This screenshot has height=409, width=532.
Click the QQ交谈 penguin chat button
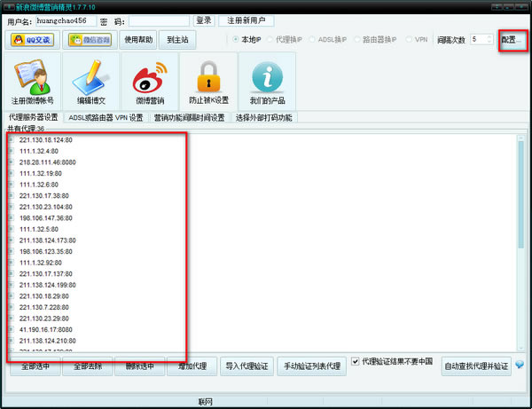coord(32,40)
